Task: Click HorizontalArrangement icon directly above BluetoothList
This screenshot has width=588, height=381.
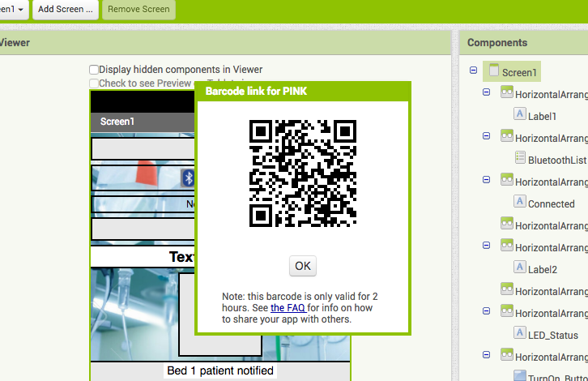Action: [x=507, y=136]
